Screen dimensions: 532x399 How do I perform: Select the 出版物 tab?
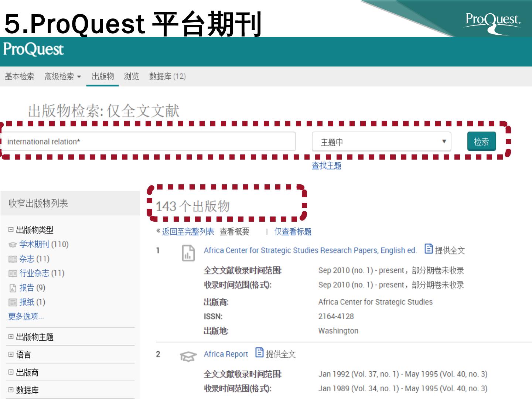click(103, 76)
